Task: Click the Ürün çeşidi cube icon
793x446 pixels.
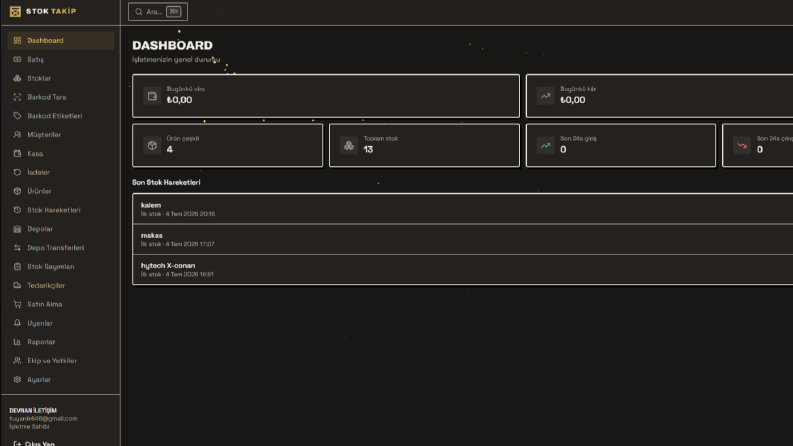Action: pyautogui.click(x=152, y=146)
